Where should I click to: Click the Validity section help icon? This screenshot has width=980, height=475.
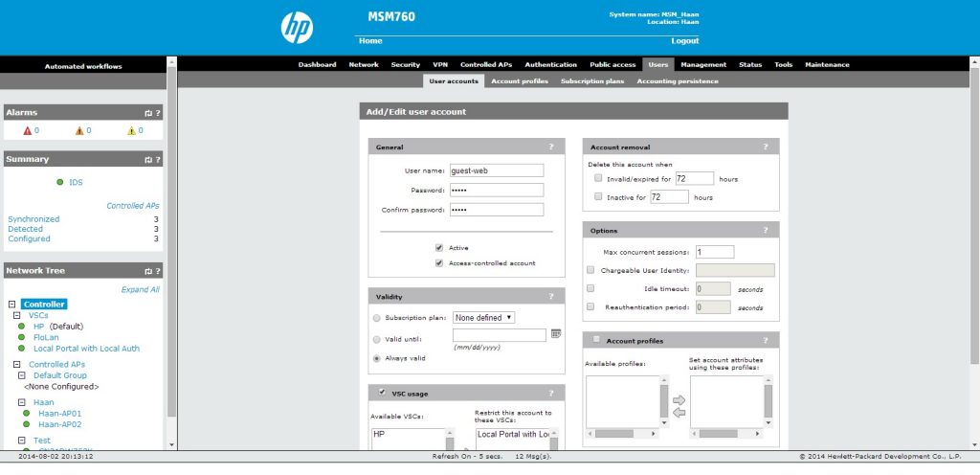click(551, 296)
